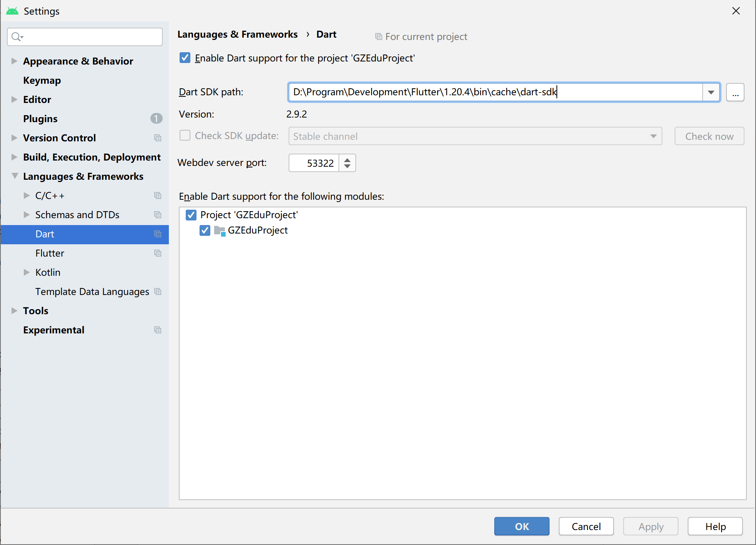Click the Webdev server port field
Screen dimensions: 756x545
coord(314,163)
